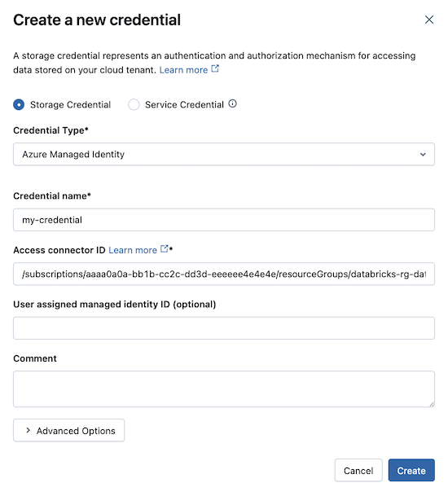Close the Create a new credential dialog
448x496 pixels.
[429, 20]
